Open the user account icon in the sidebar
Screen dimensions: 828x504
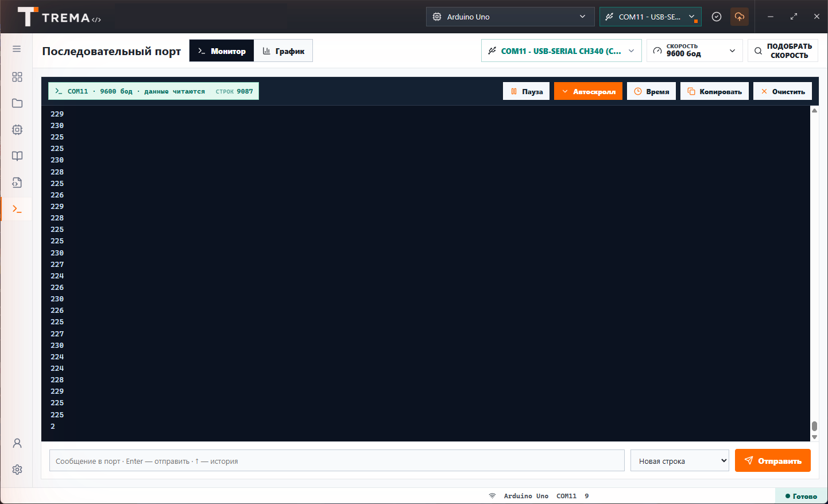point(17,443)
